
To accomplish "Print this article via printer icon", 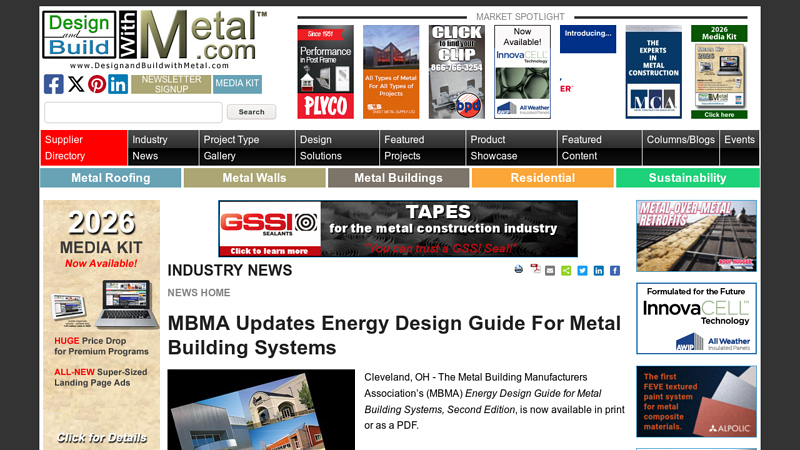I will [519, 270].
